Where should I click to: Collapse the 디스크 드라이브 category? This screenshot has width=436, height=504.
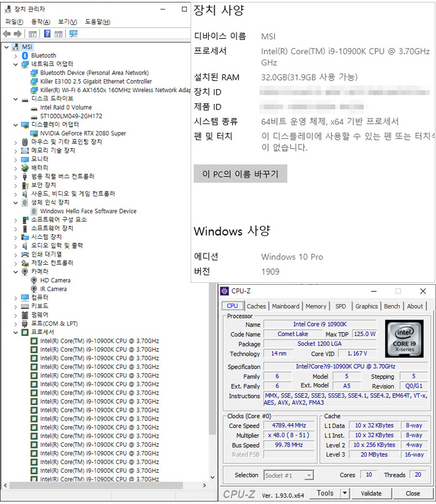pos(16,99)
